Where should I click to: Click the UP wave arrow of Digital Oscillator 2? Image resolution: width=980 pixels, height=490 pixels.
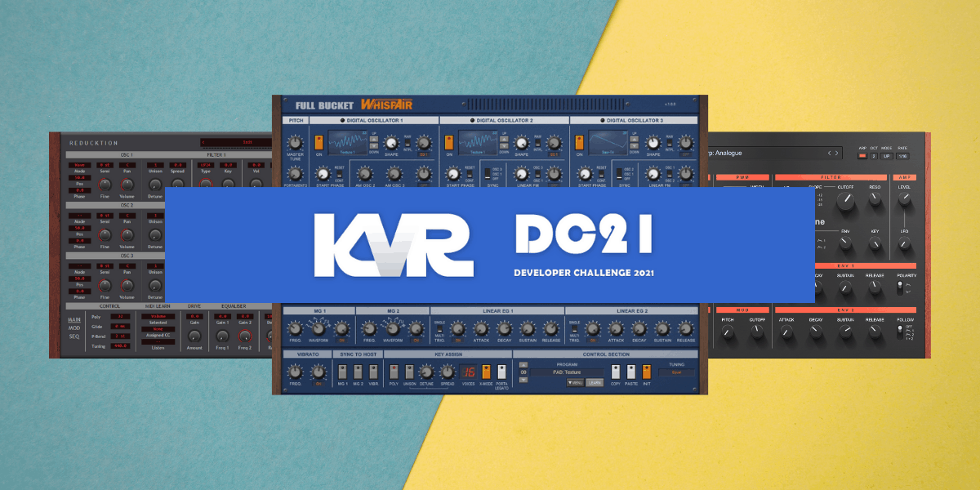[x=504, y=139]
